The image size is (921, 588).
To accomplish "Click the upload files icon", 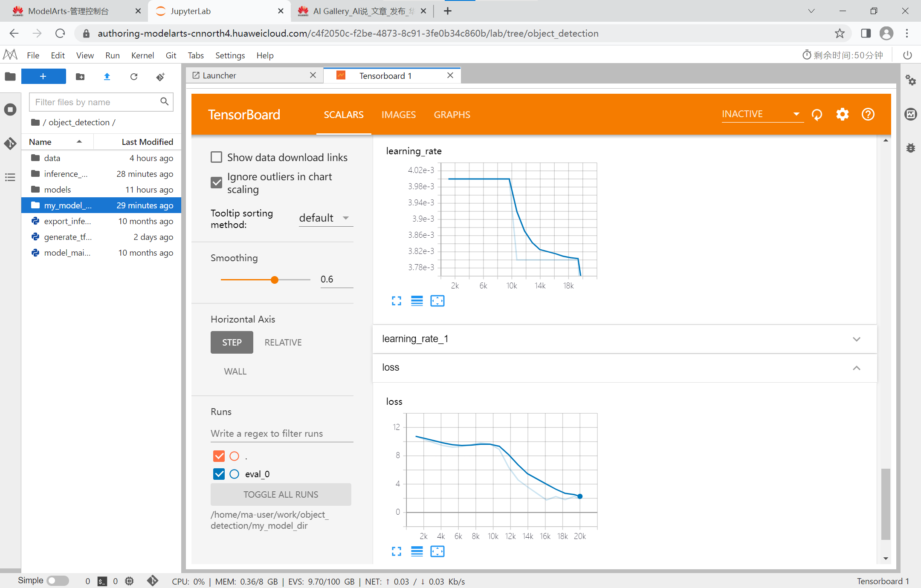I will 107,77.
